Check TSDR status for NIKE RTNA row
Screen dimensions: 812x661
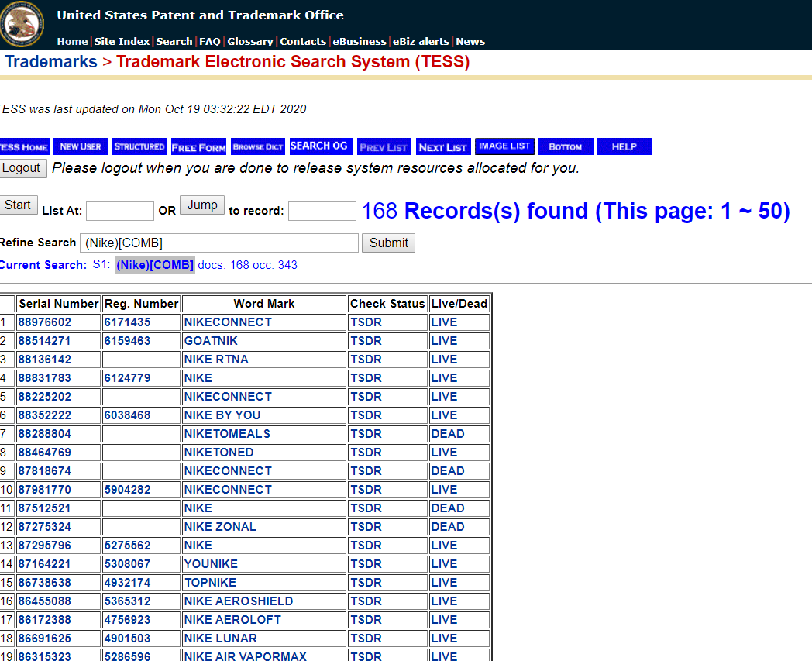[x=366, y=360]
